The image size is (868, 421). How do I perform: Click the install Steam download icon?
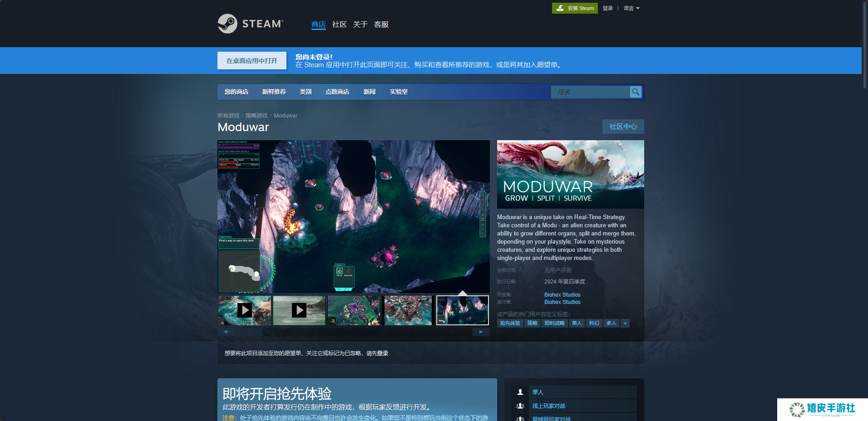click(560, 8)
